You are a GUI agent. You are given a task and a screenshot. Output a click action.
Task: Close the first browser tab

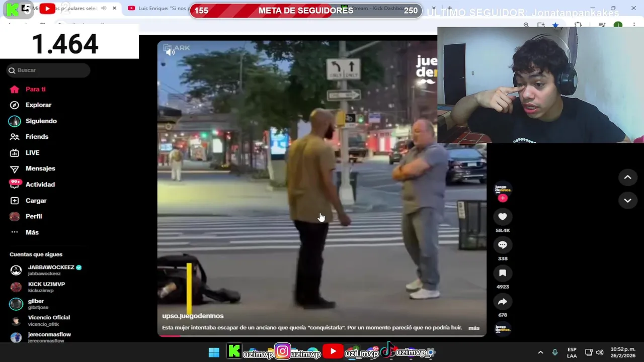(x=114, y=9)
